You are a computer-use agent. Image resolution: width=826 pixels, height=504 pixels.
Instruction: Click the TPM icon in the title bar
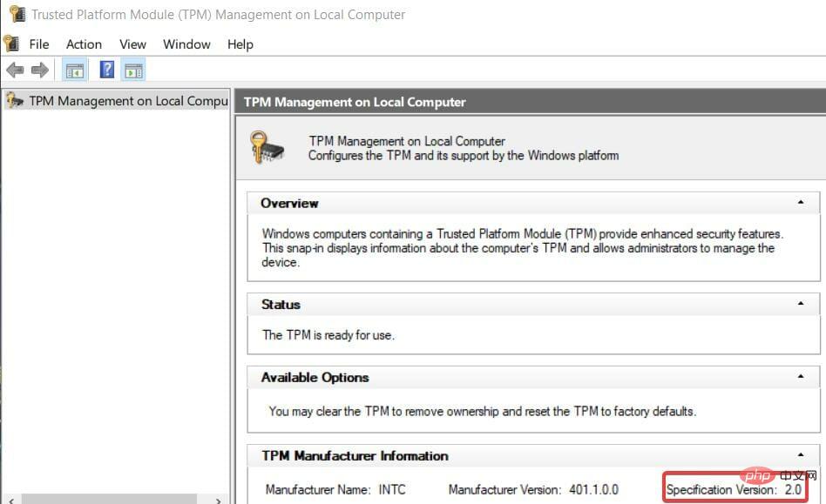click(x=15, y=14)
